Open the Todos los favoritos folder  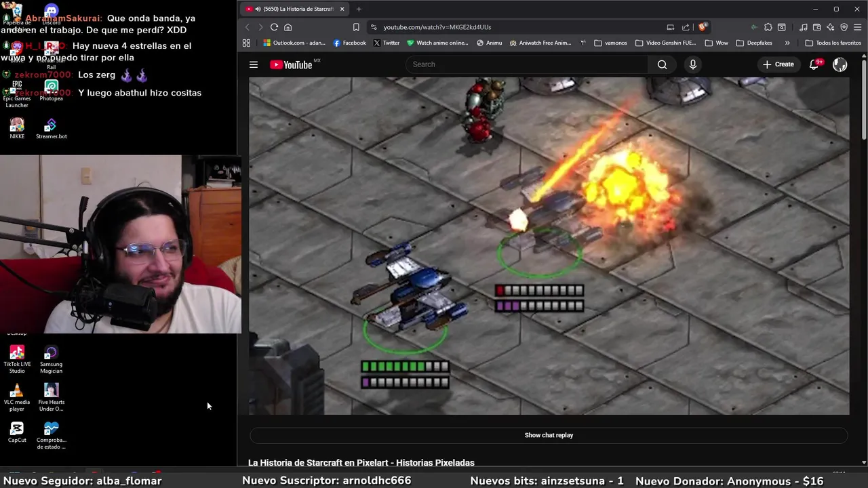833,43
